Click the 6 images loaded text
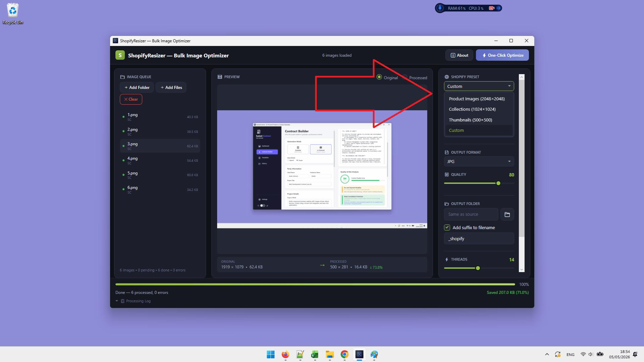This screenshot has height=362, width=644. [337, 55]
